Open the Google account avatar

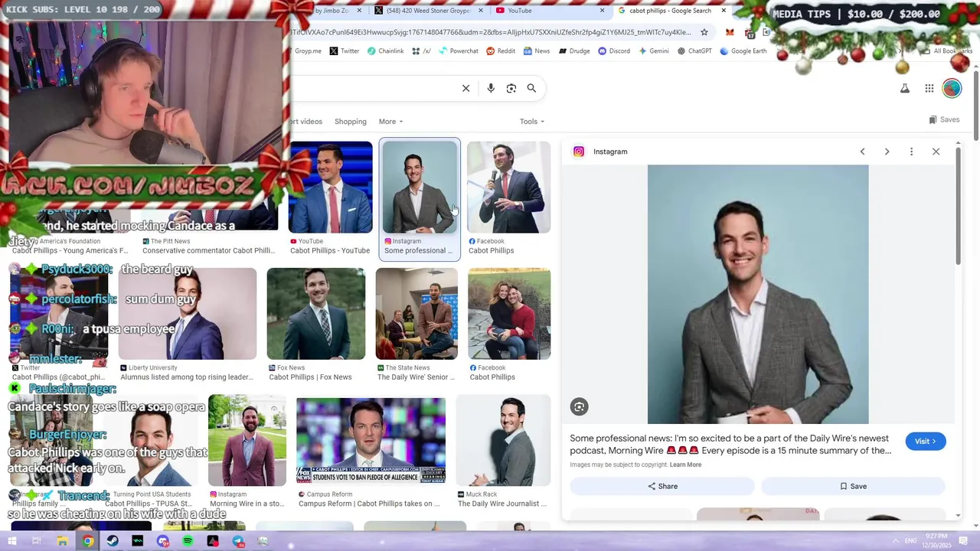[952, 88]
